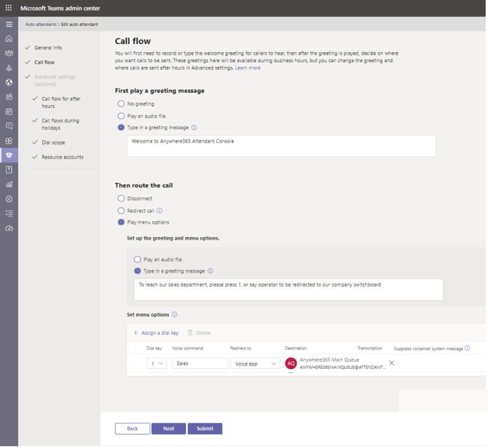Remove the Anywhere365 Main Queue destination

point(391,363)
